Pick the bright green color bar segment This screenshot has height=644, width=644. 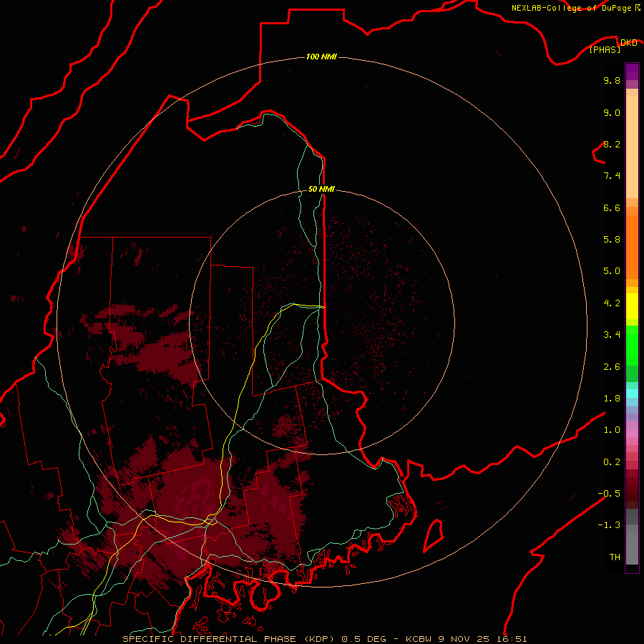click(x=632, y=346)
